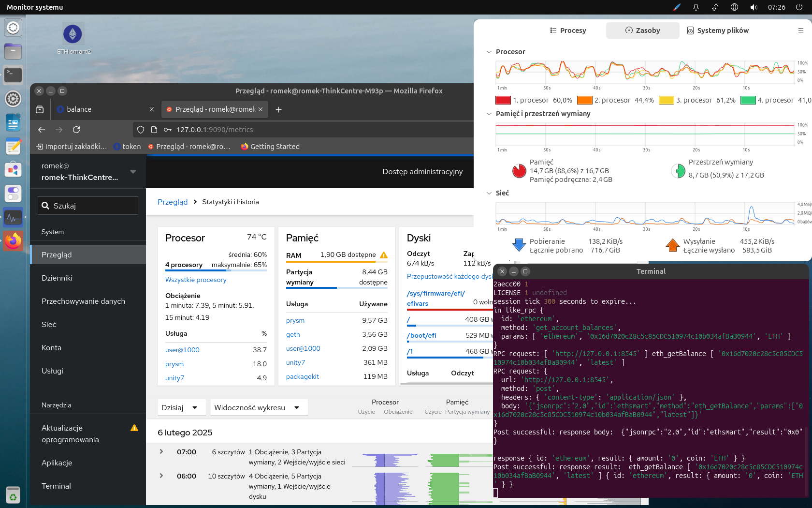Click the shield tracking protection icon
Viewport: 812px width, 508px height.
[x=141, y=130]
